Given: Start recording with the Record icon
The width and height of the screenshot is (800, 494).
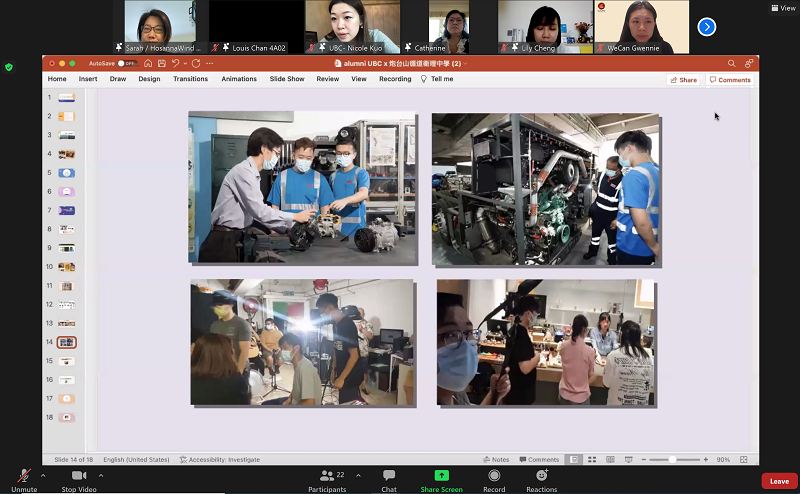Looking at the screenshot, I should click(x=494, y=476).
